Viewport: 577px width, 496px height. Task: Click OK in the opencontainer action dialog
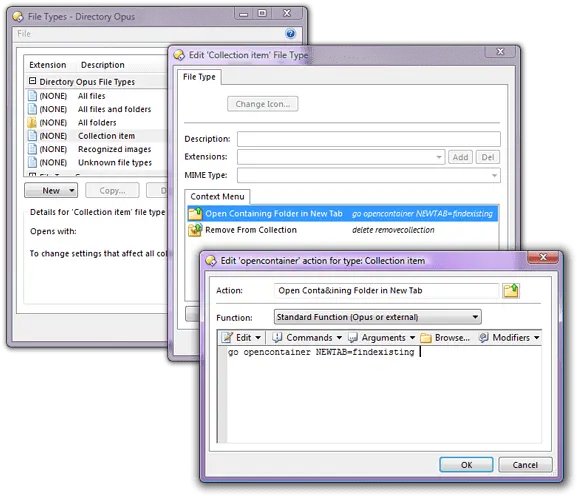coord(466,465)
